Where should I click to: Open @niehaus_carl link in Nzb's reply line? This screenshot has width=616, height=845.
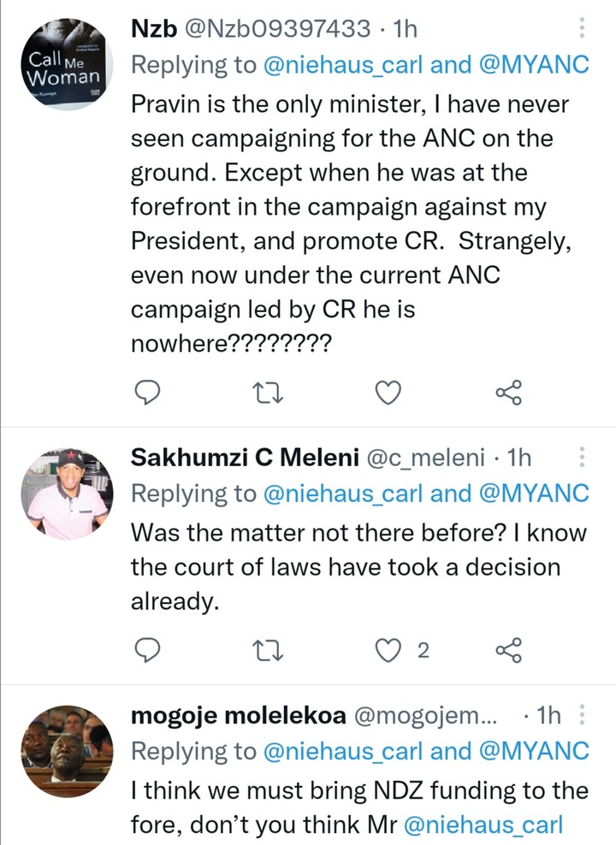(x=343, y=65)
